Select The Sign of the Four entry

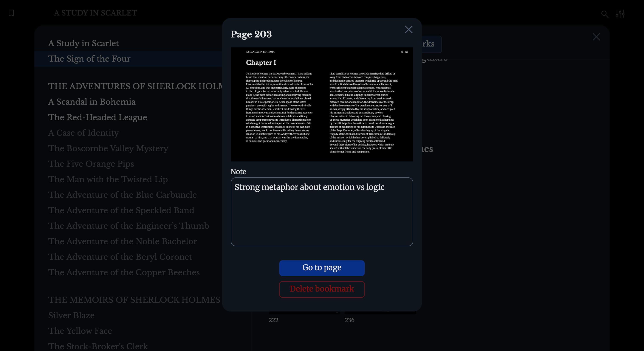click(89, 59)
